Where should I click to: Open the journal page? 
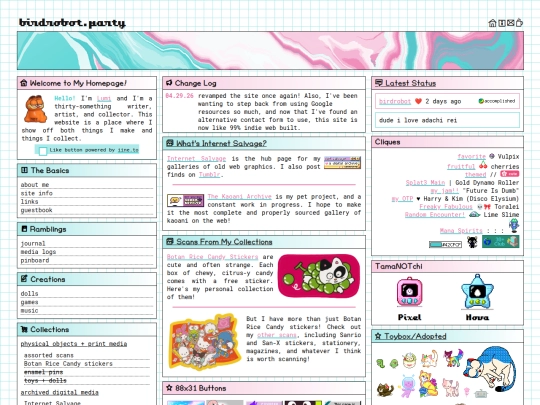(x=33, y=243)
